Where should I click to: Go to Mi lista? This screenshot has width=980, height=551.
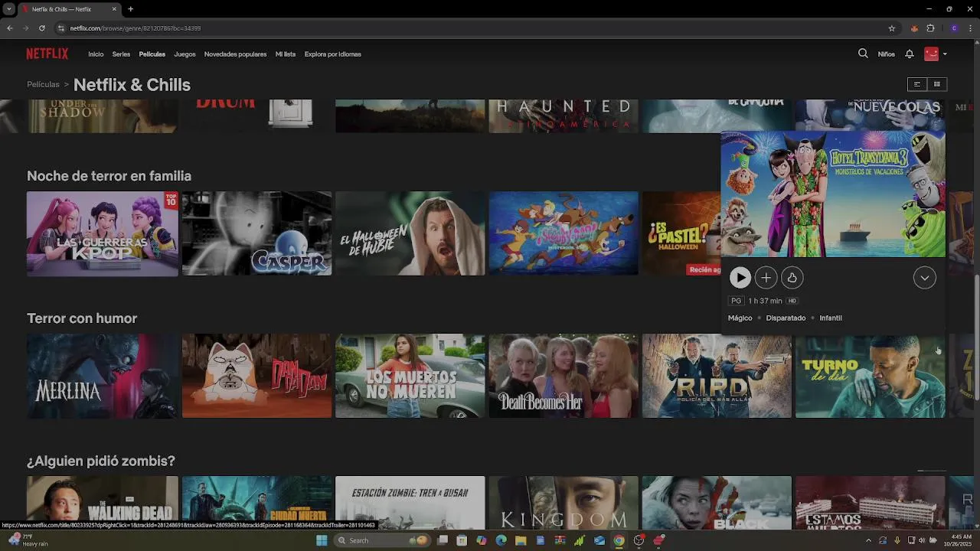[285, 54]
